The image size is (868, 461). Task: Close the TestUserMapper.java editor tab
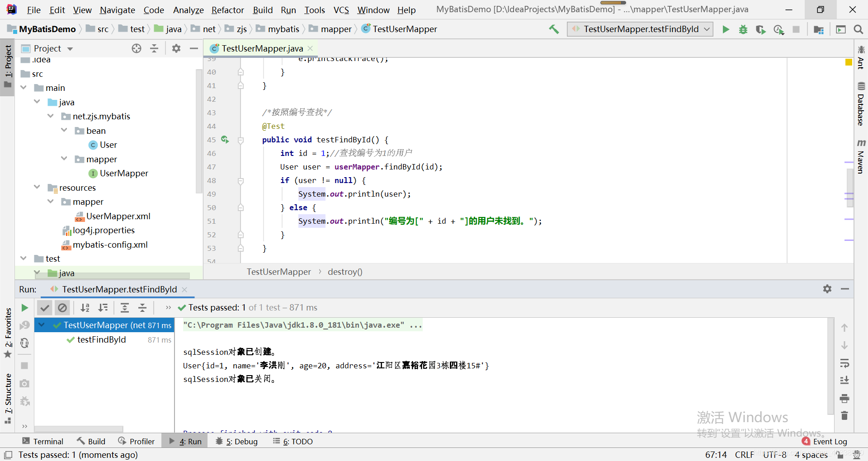[310, 48]
